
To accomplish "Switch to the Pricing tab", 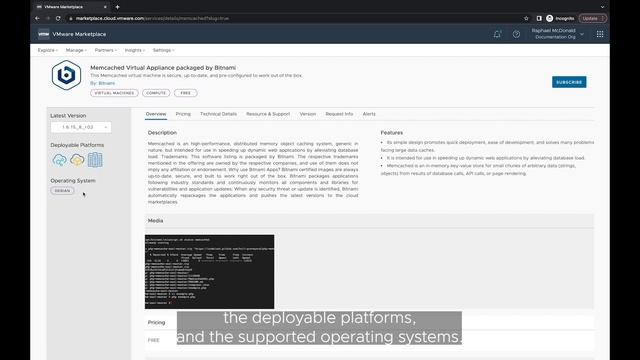I will click(x=183, y=114).
